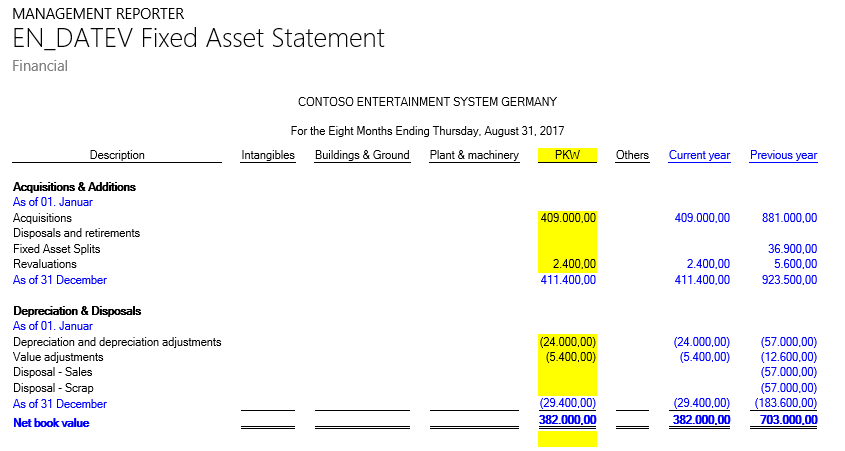
Task: Open Current year total 411.400,00
Action: [702, 280]
